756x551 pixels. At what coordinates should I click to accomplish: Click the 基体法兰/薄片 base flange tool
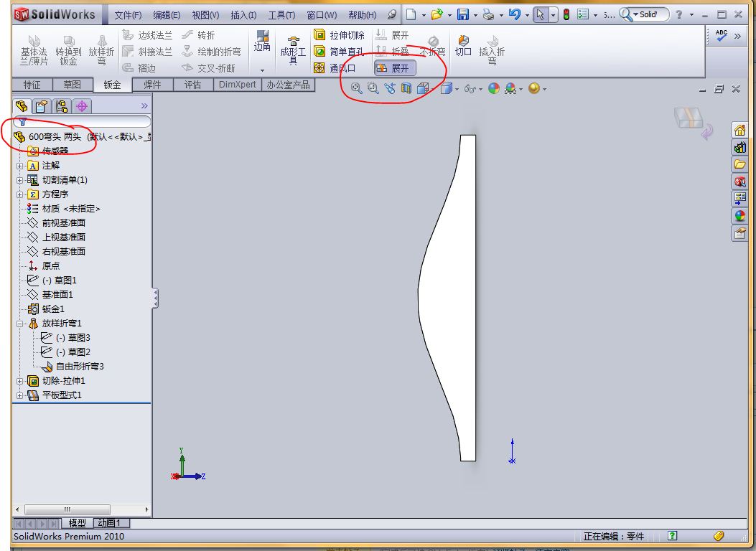pos(34,50)
